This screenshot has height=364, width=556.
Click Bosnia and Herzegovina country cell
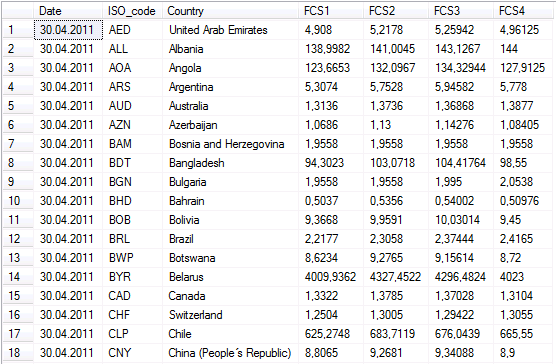pos(230,144)
